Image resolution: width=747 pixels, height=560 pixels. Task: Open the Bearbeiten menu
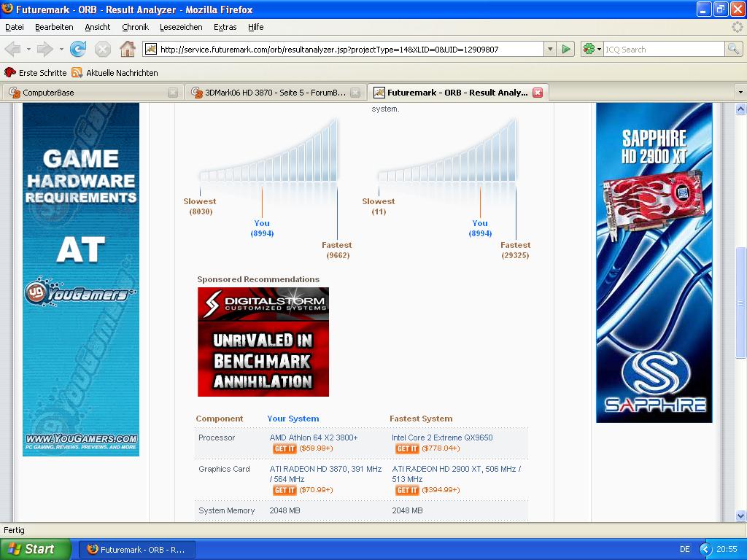coord(54,27)
